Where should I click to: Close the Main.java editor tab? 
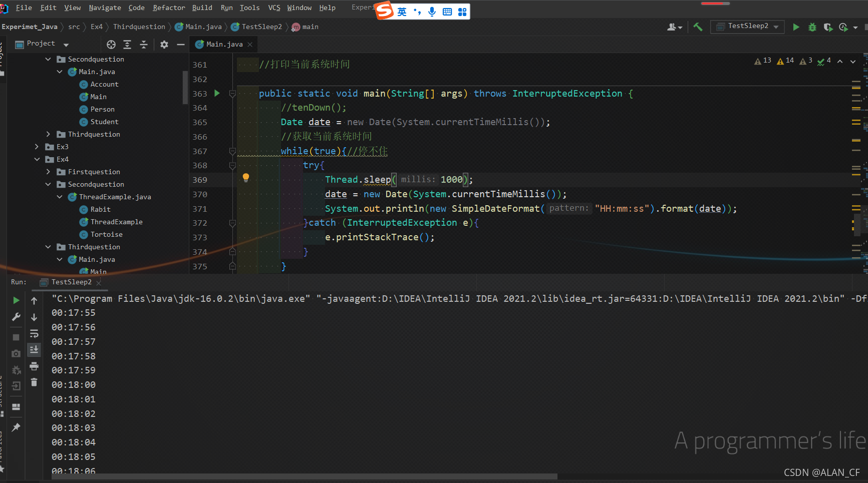pos(250,45)
